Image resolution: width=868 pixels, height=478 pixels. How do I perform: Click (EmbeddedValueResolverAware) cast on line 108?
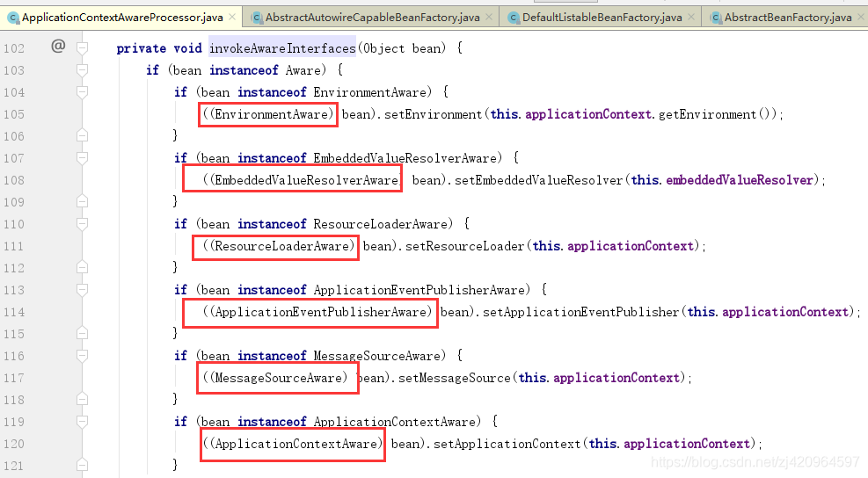303,180
